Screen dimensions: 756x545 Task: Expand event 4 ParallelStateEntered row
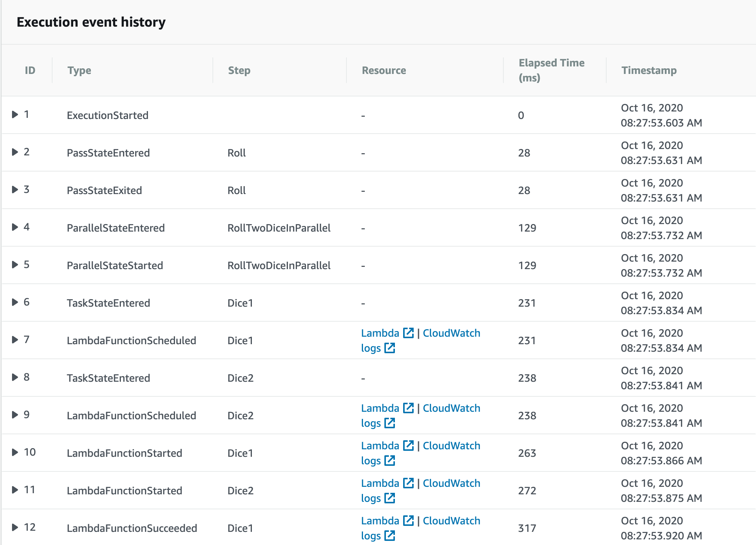[x=15, y=227]
